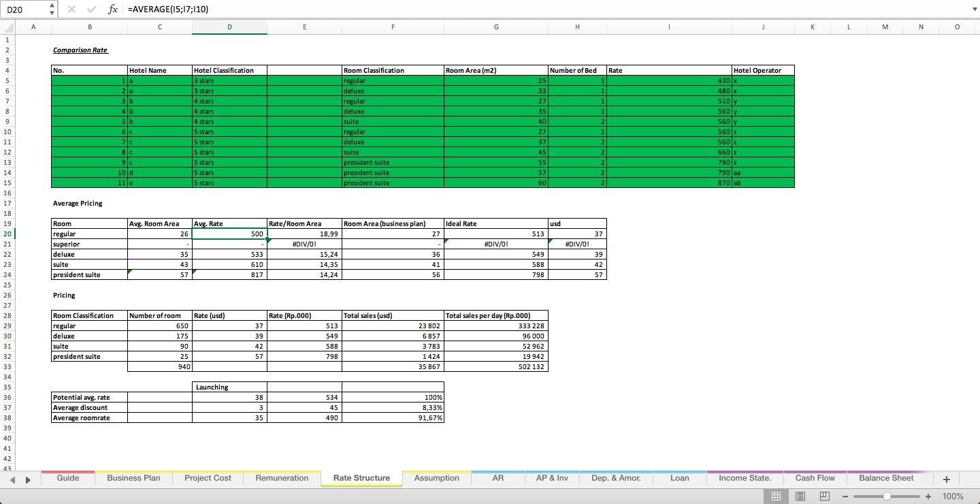Click the percentage cell 91,67%
The image size is (980, 504).
tap(393, 418)
